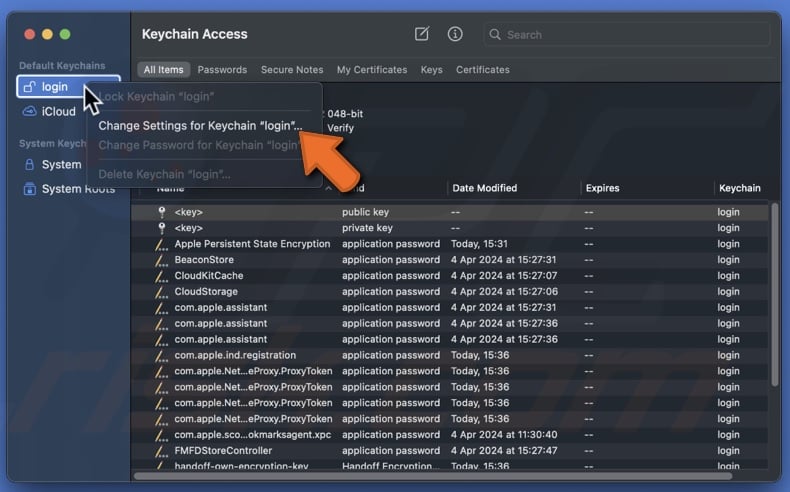Click FMFDStoreController password pencil icon

161,451
